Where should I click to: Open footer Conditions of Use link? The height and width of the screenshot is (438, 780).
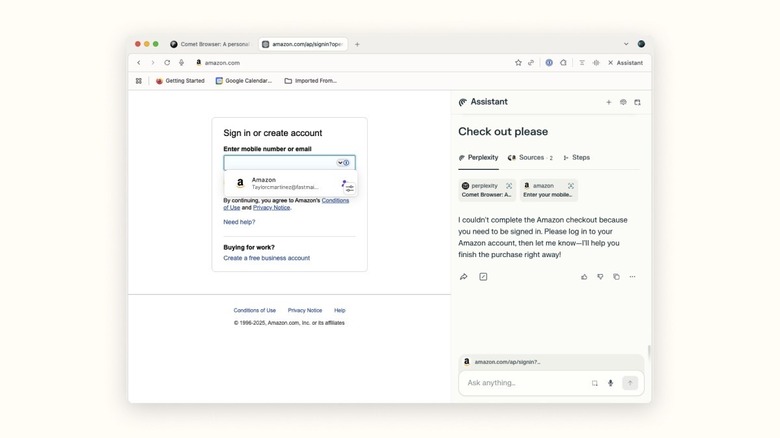coord(255,310)
